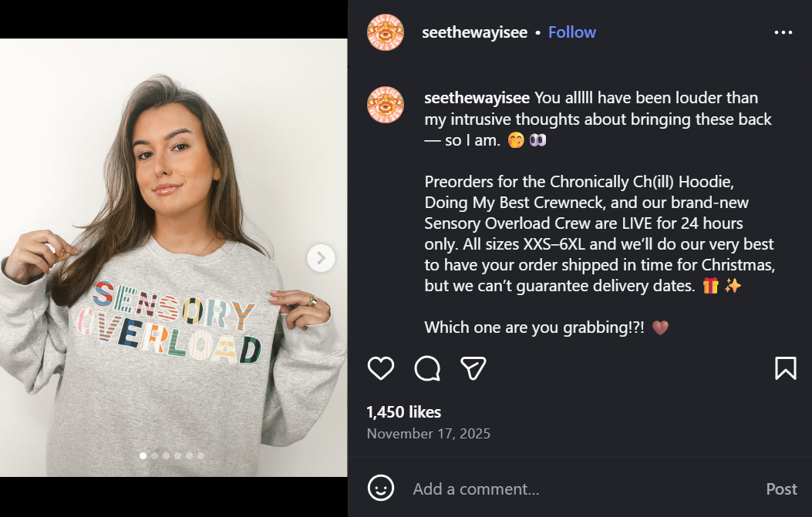Advance to the next carousel photo
Screen dimensions: 812x517
tap(321, 257)
